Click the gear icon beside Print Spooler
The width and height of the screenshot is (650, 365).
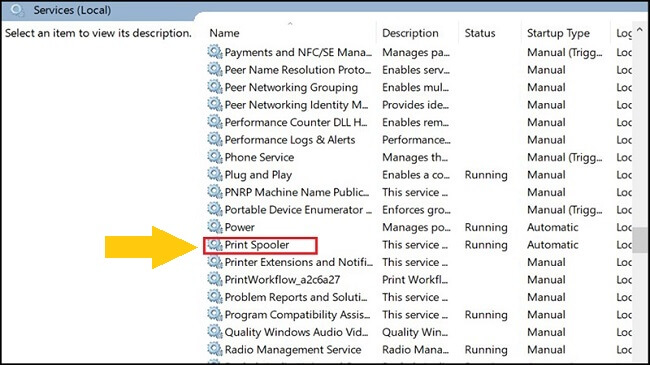pyautogui.click(x=215, y=245)
